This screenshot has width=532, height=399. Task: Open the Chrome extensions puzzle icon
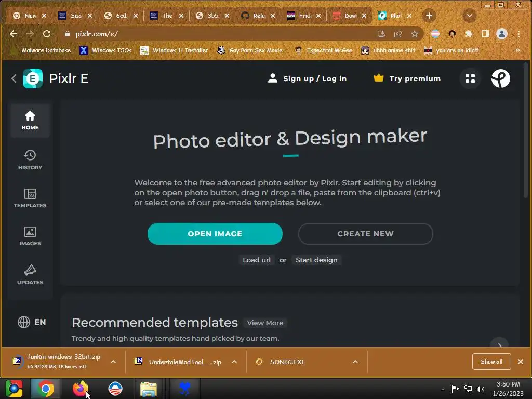tap(469, 34)
